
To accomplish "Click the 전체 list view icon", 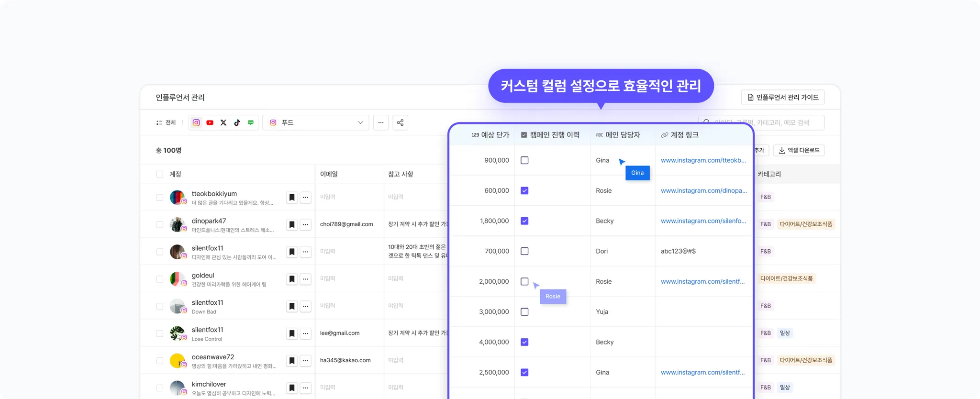I will 159,123.
